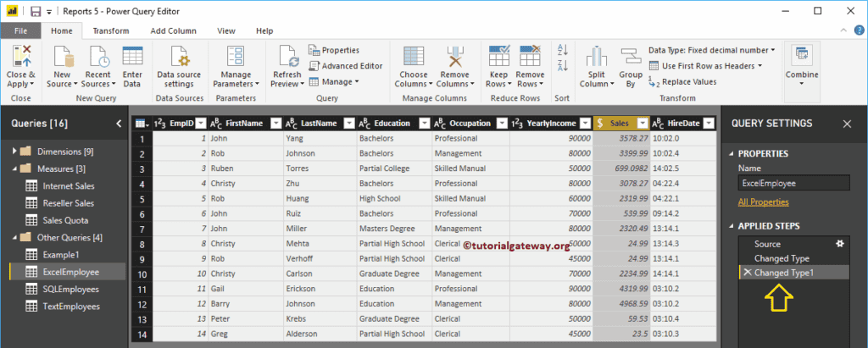
Task: Click the Refresh Preview icon
Action: click(x=288, y=57)
